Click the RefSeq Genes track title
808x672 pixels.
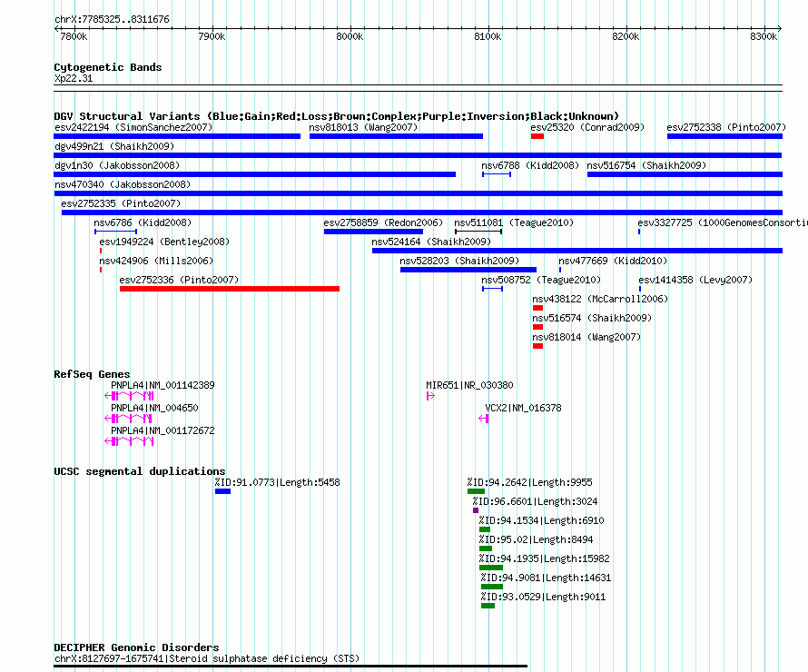(x=92, y=374)
